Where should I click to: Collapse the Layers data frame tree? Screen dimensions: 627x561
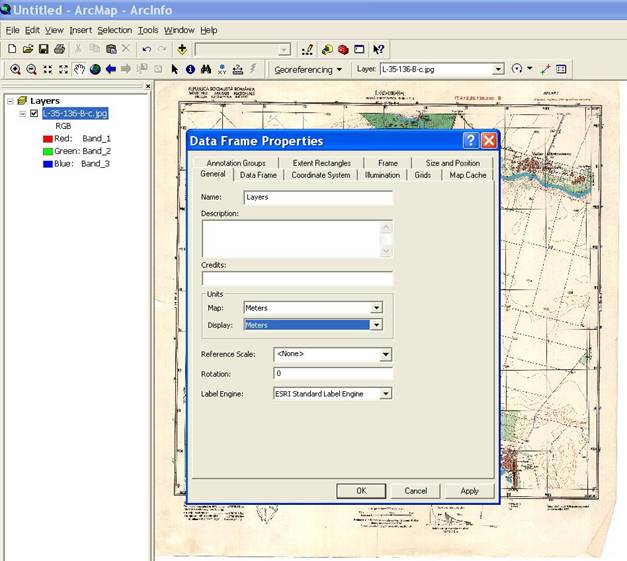[x=9, y=101]
